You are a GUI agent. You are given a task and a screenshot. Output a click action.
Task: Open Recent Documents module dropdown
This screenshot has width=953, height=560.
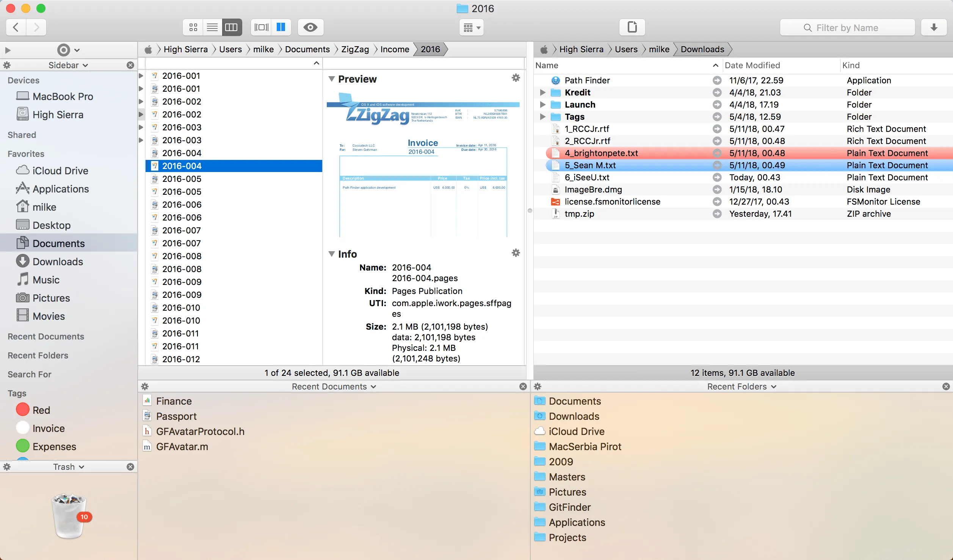pos(334,386)
